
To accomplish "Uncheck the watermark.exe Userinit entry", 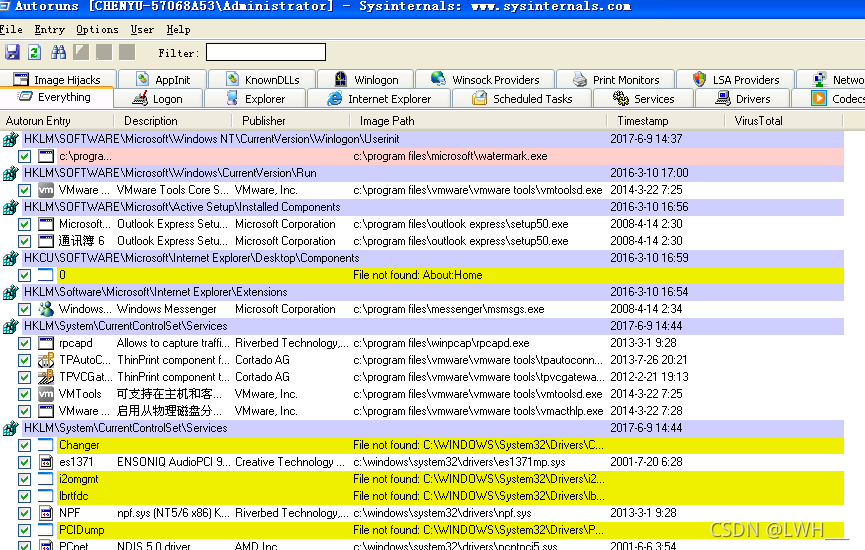I will tap(24, 157).
